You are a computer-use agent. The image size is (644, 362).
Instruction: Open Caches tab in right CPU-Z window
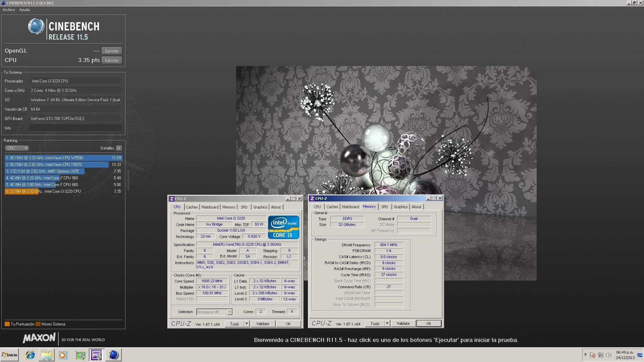(332, 207)
